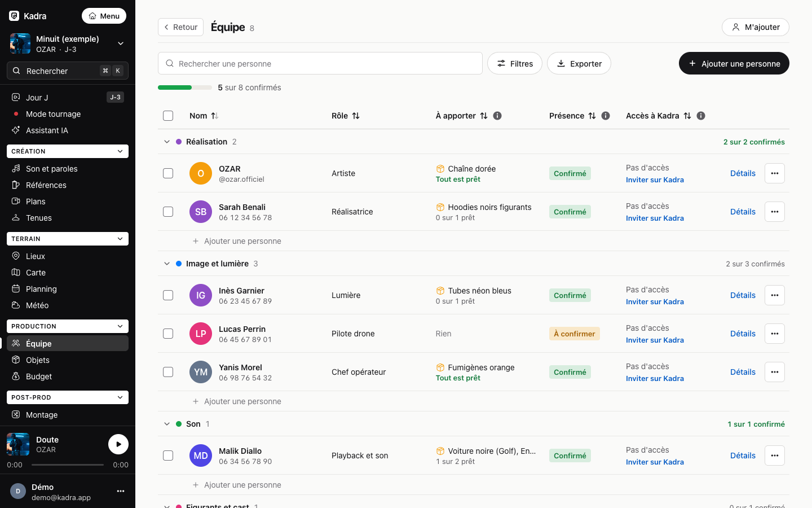Open the Carte map page
812x508 pixels.
(x=68, y=272)
